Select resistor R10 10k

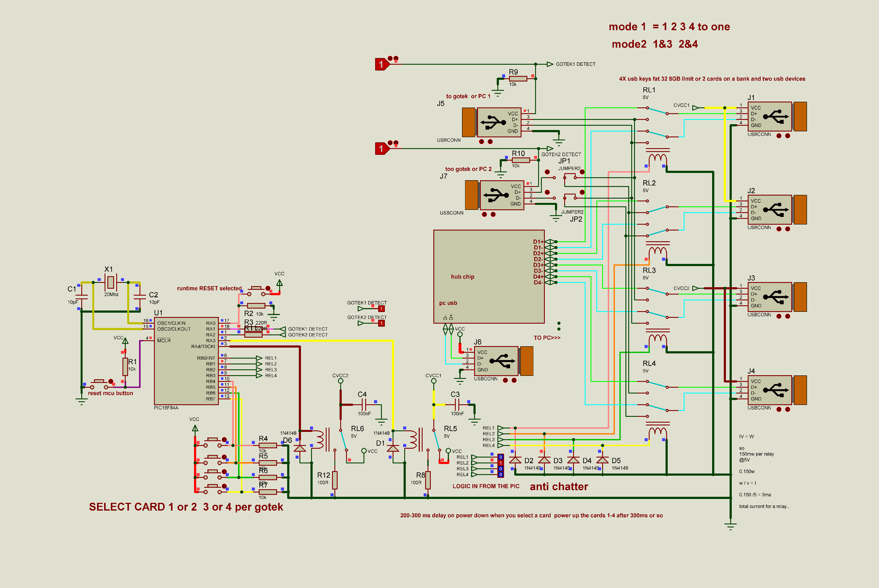click(x=521, y=160)
